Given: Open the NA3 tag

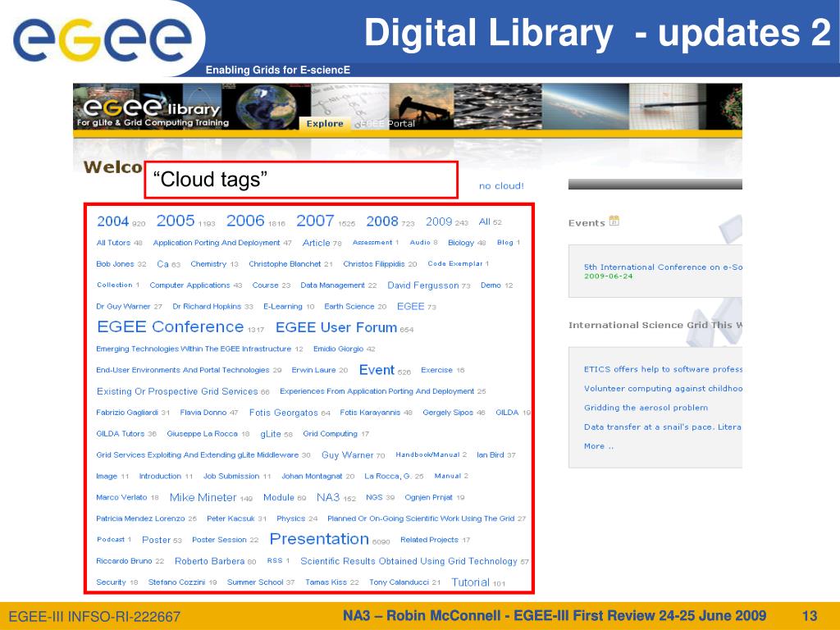Looking at the screenshot, I should click(x=328, y=497).
